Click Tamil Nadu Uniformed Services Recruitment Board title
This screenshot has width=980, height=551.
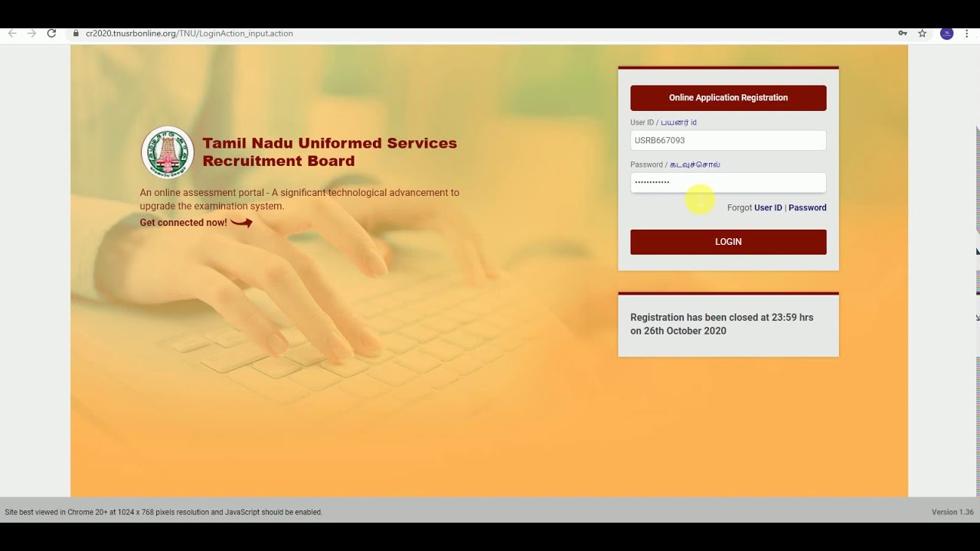click(329, 152)
